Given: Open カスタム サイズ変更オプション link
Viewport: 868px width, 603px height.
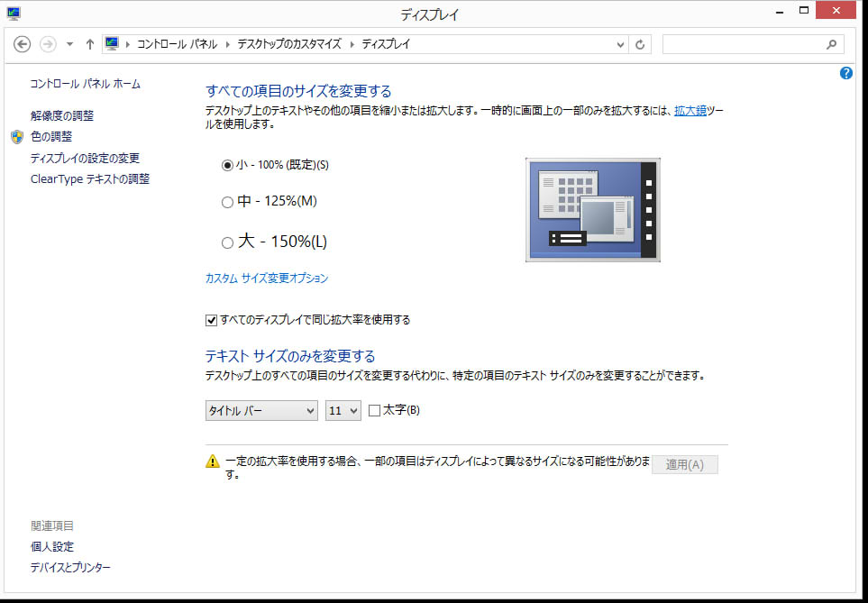Looking at the screenshot, I should pos(267,278).
